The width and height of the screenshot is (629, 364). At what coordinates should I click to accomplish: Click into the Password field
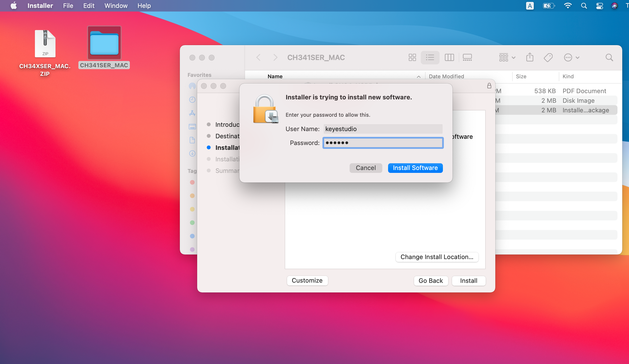[383, 143]
